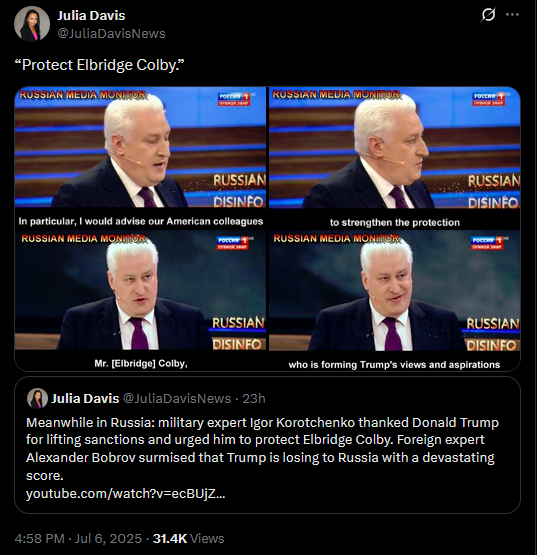
Task: Open the top-right image "to strengthen the protection"
Action: 395,158
